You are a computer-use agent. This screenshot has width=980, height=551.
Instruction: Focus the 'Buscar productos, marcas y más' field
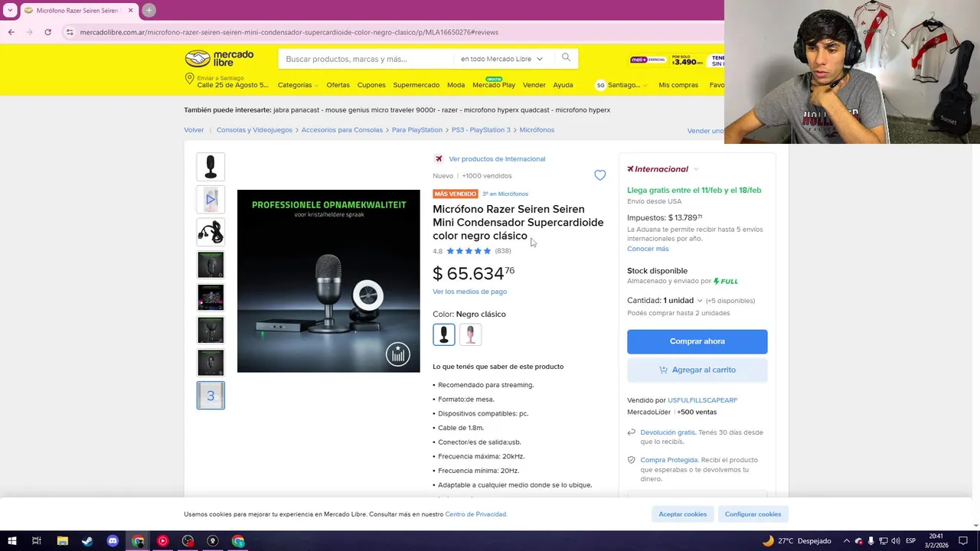click(x=366, y=59)
